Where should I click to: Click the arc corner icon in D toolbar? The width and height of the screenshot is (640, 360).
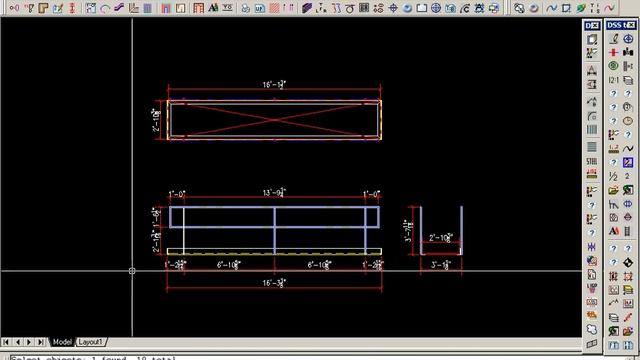592,116
